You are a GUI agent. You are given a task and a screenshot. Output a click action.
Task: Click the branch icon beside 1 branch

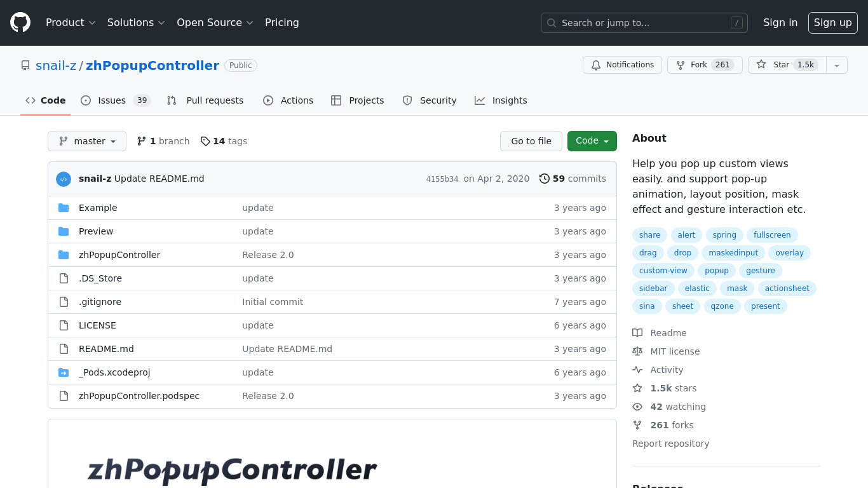pyautogui.click(x=142, y=141)
